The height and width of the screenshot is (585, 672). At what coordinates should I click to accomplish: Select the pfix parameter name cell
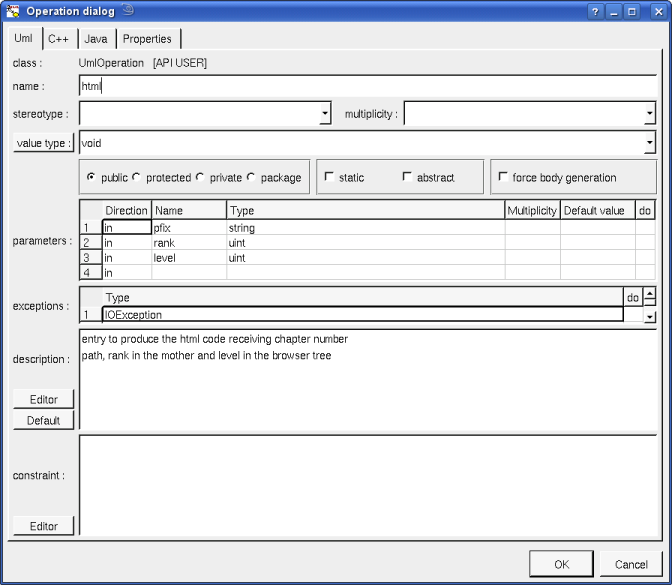(189, 228)
